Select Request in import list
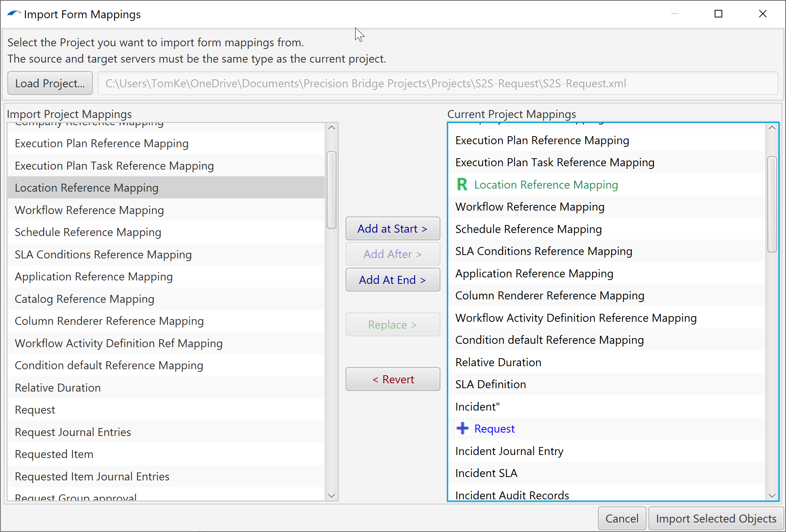The width and height of the screenshot is (786, 532). (x=166, y=409)
